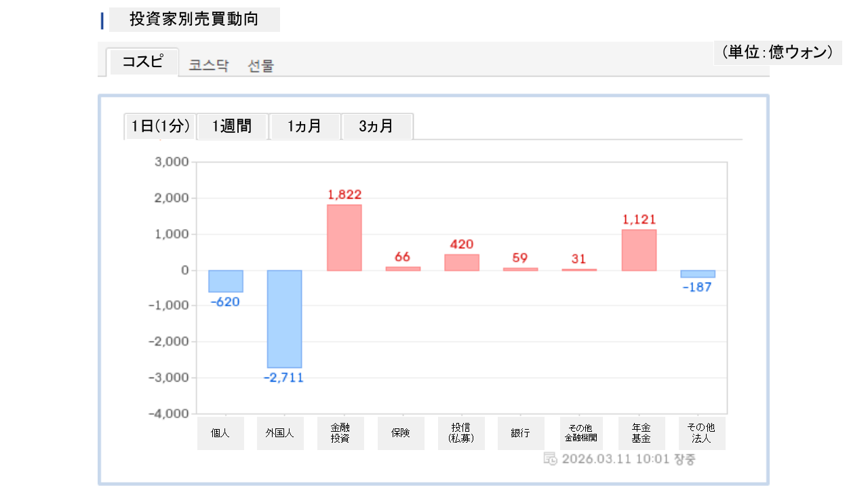Show the 1ヵ月 period chart
Image resolution: width=868 pixels, height=488 pixels.
coord(304,126)
